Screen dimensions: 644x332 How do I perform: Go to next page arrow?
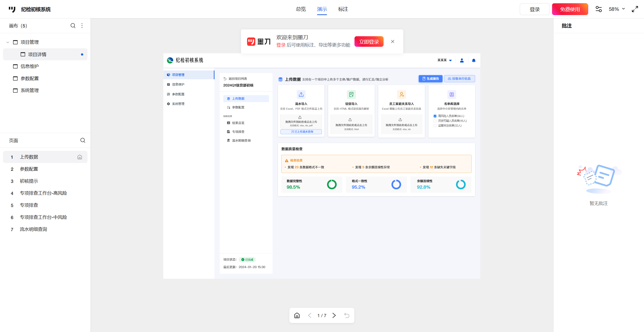(x=334, y=315)
